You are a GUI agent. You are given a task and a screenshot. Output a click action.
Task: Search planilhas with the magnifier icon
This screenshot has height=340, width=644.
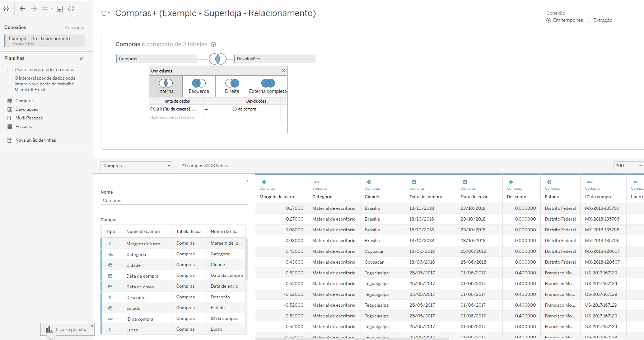click(x=81, y=58)
